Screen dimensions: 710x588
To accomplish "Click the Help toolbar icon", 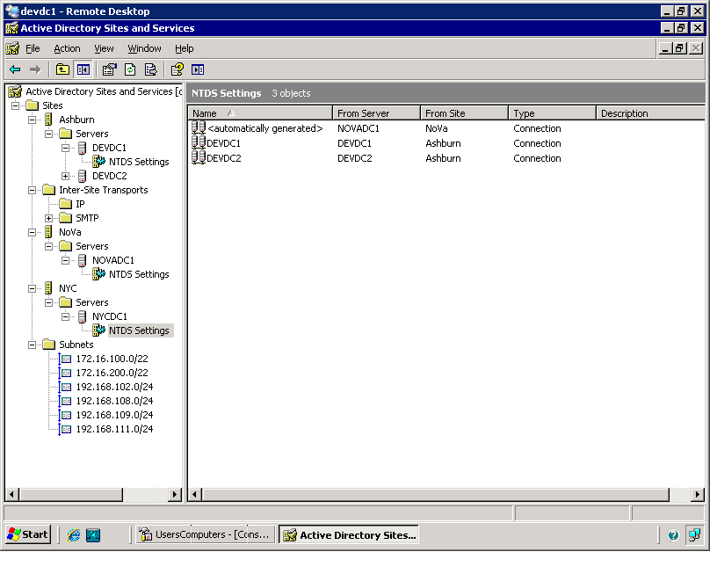I will 177,69.
